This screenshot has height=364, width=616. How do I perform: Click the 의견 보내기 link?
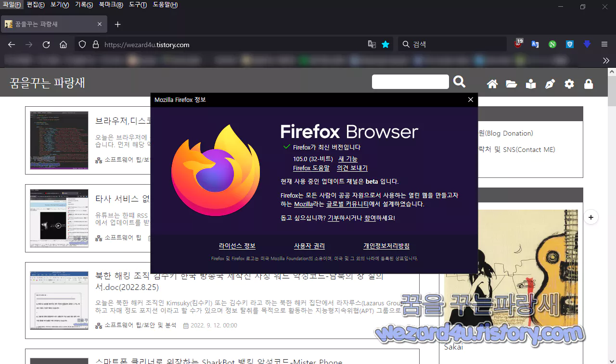352,168
